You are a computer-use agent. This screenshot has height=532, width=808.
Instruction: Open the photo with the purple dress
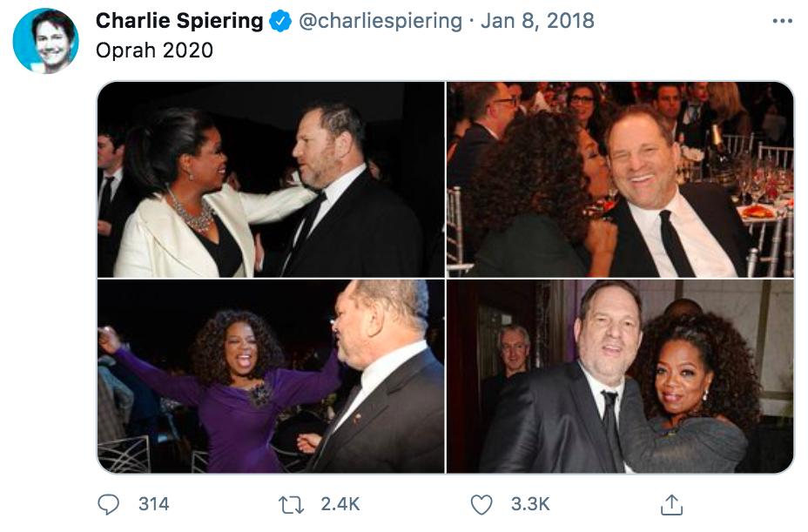coord(270,376)
